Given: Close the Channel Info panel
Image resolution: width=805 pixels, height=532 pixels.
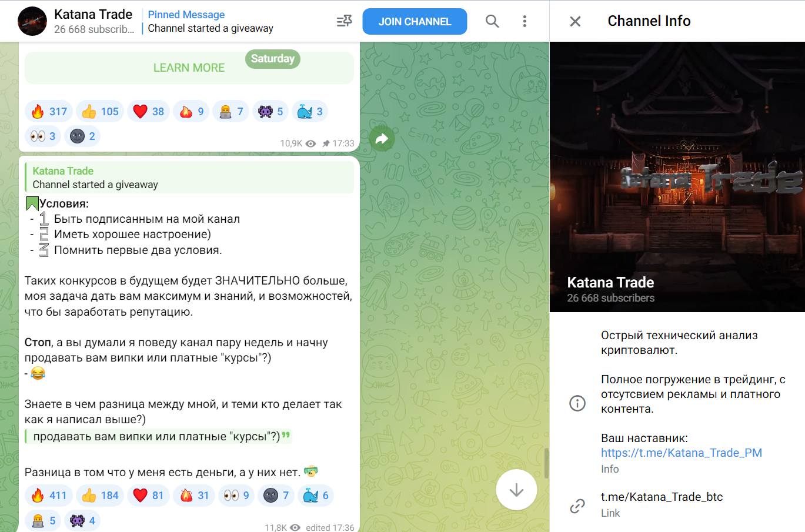Looking at the screenshot, I should 575,21.
